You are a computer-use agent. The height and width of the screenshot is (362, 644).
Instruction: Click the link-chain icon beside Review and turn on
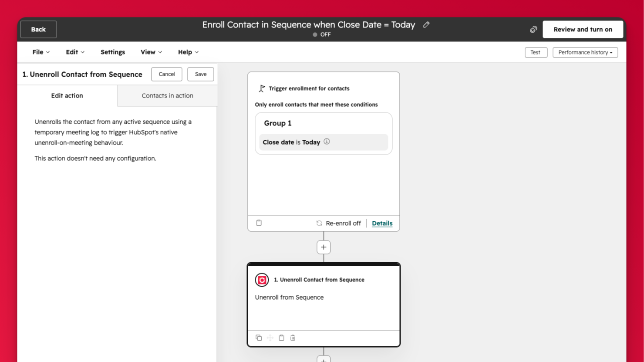[533, 30]
